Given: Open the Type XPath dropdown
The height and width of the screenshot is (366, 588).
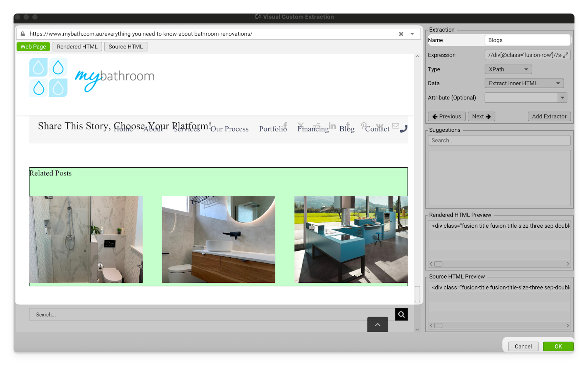Looking at the screenshot, I should (x=508, y=69).
